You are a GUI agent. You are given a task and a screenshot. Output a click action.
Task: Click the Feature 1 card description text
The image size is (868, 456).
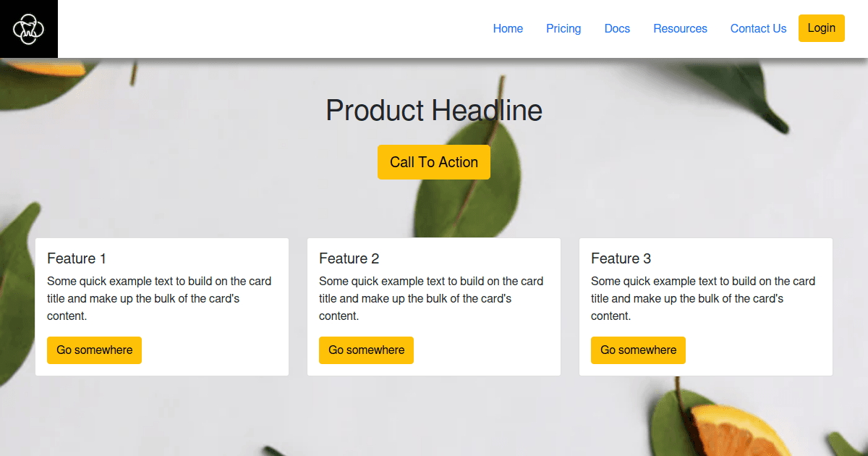(x=159, y=298)
